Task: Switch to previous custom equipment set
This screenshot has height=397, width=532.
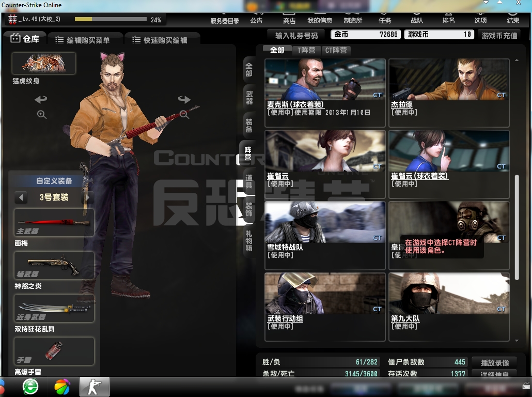Action: point(21,197)
